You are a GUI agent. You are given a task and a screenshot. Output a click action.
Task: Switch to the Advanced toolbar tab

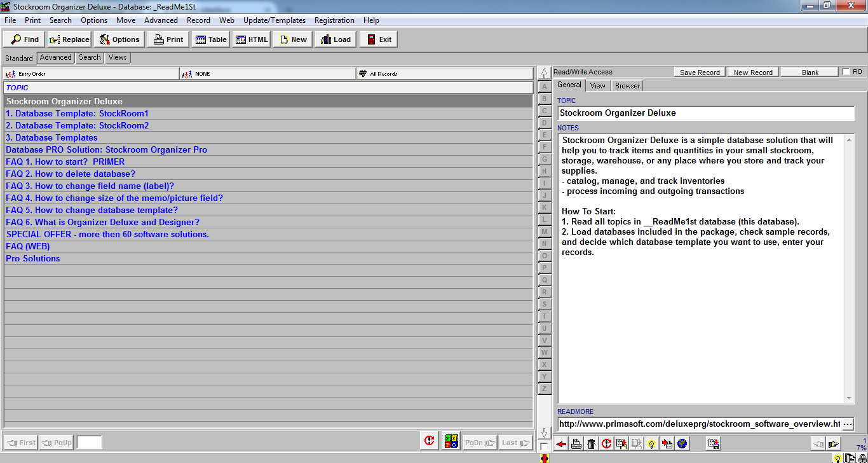click(56, 57)
